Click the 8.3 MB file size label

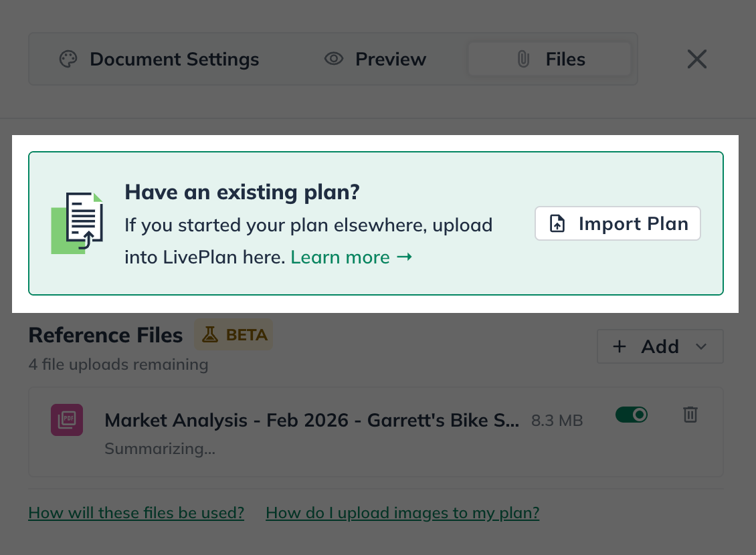tap(557, 421)
